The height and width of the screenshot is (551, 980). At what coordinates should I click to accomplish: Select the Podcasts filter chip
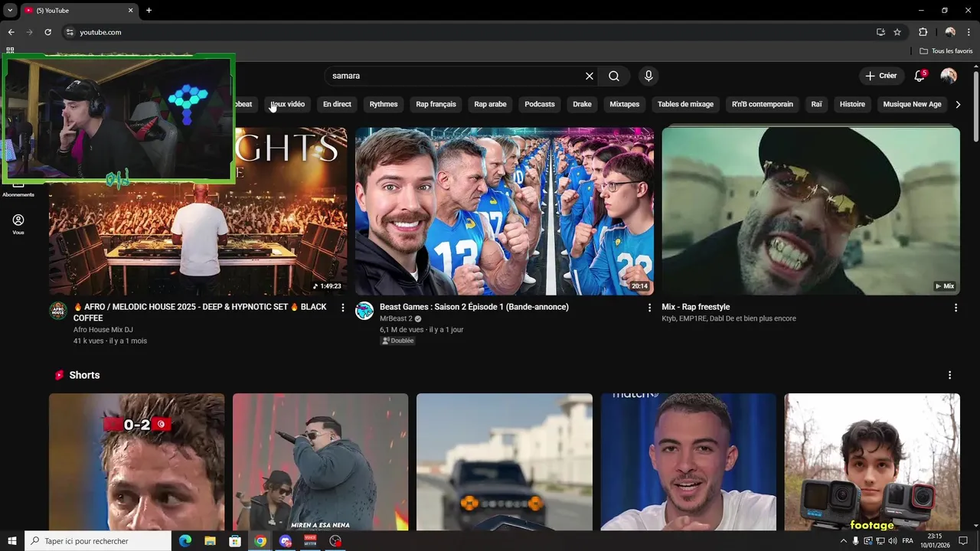540,104
